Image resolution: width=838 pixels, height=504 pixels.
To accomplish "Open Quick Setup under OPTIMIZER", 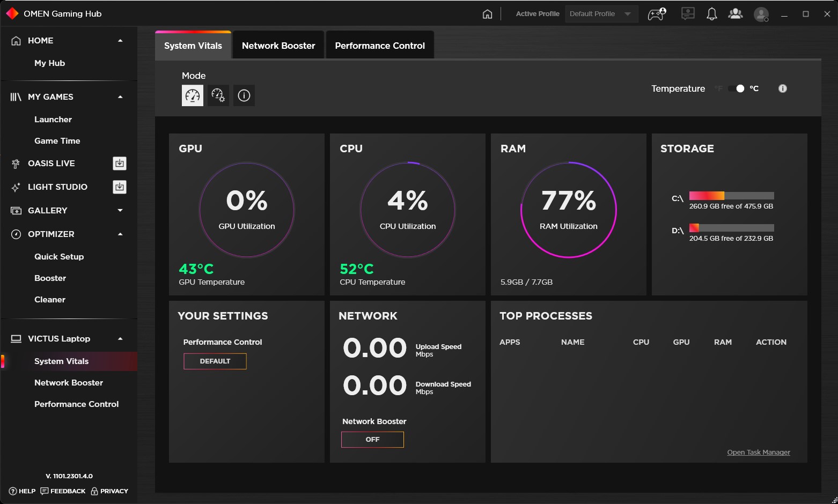I will 59,257.
